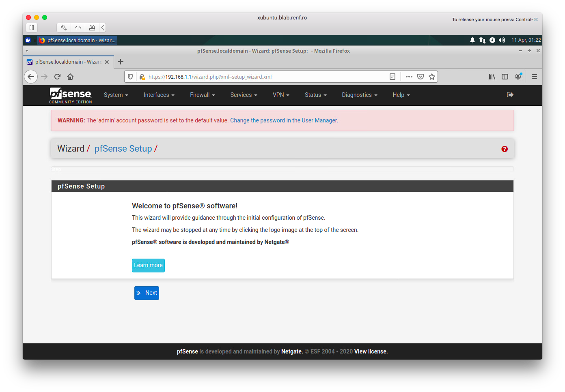The width and height of the screenshot is (565, 392).
Task: Click the pfSense Community Edition logo
Action: (x=71, y=95)
